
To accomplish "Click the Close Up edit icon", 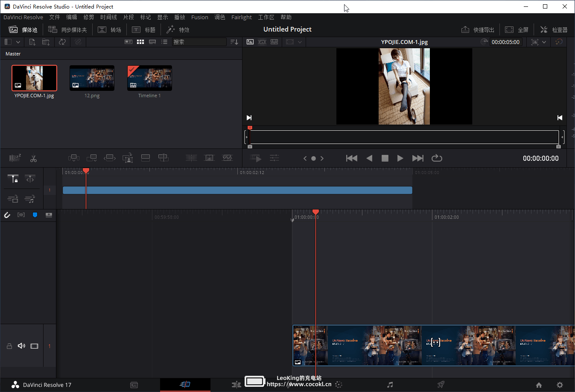I will pyautogui.click(x=128, y=158).
